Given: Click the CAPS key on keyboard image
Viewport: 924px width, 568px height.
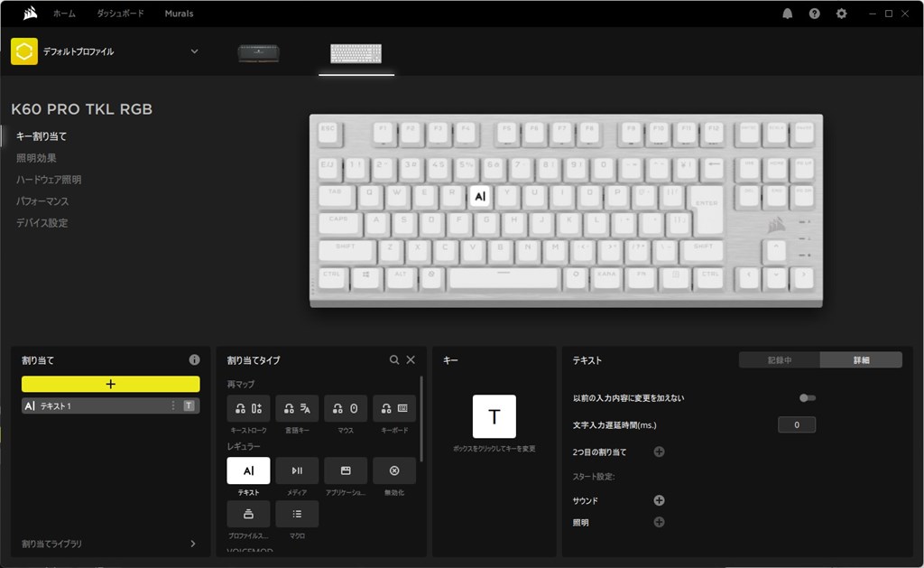Looking at the screenshot, I should point(339,224).
